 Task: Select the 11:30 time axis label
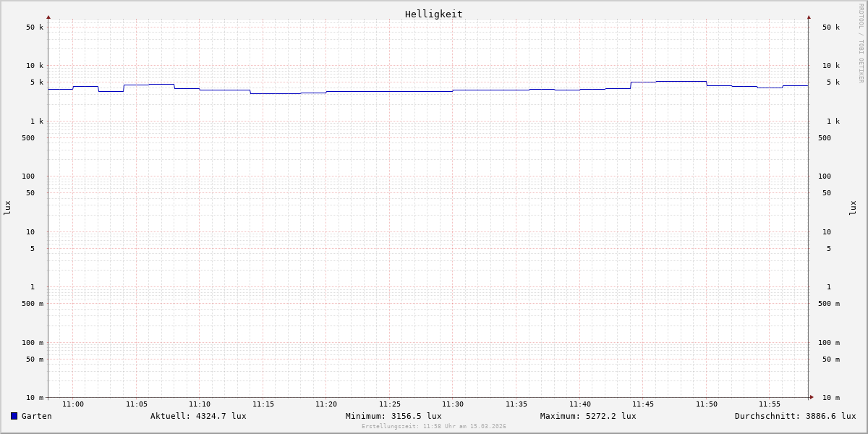point(453,404)
